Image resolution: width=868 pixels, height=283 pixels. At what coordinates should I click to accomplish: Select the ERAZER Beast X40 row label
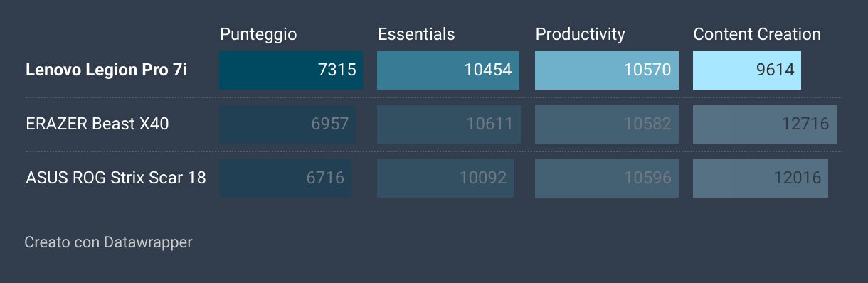coord(97,124)
